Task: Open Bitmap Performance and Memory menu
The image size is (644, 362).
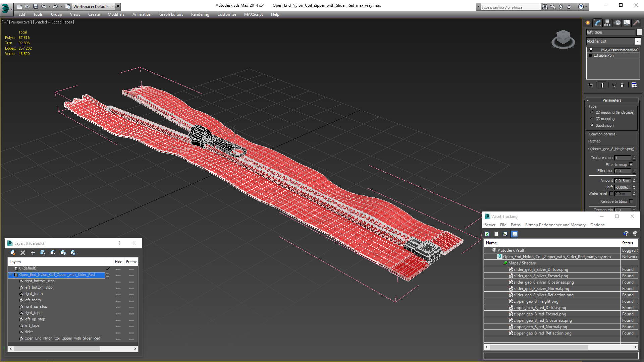Action: [555, 225]
